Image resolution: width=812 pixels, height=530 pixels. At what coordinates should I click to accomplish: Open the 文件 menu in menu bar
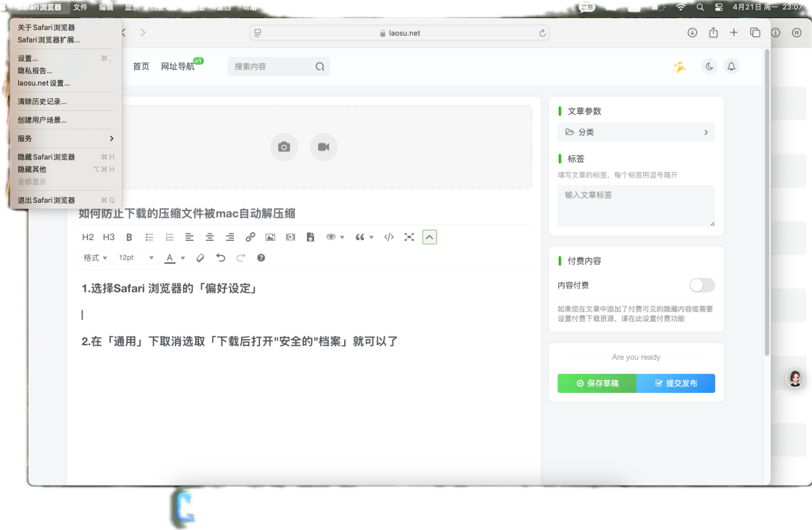point(80,7)
